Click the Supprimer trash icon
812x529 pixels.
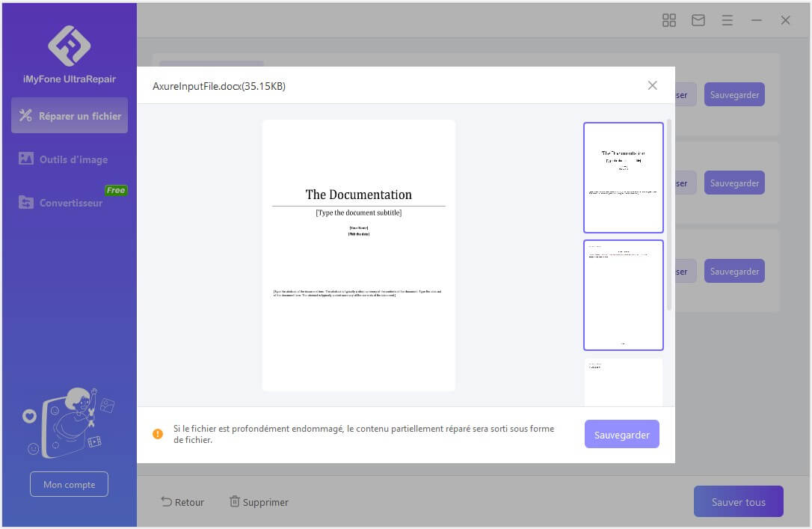[x=235, y=502]
